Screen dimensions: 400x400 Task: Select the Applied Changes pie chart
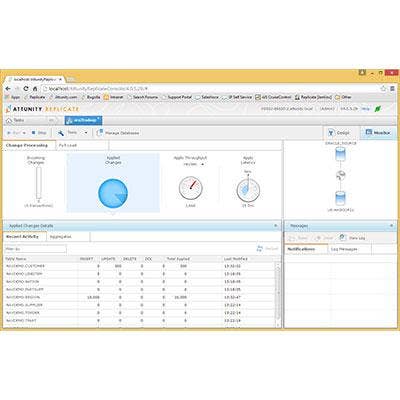coord(113,193)
